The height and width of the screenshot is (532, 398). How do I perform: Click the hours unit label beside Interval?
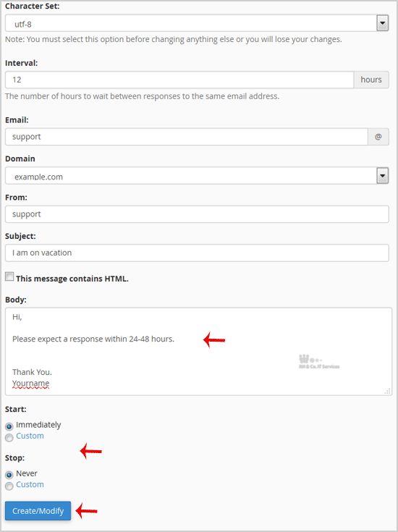(371, 80)
